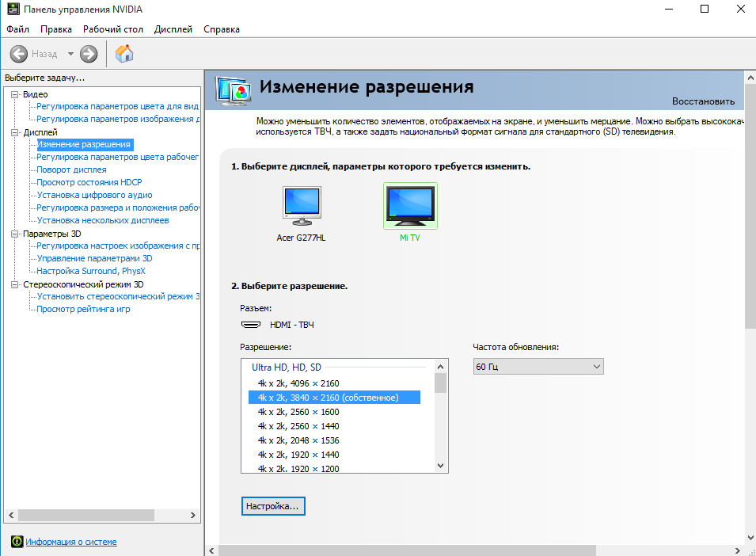
Task: Click main panel horizontal scroll right arrow
Action: click(x=737, y=550)
